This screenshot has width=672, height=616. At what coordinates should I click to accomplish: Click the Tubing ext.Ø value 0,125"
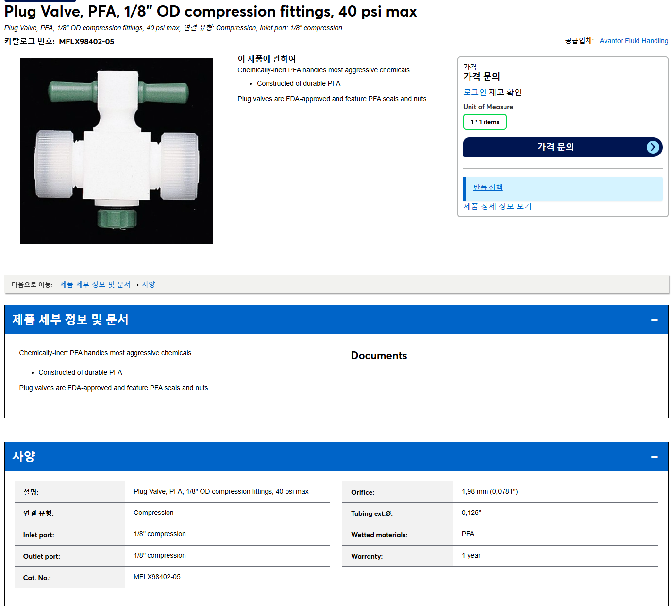tap(471, 513)
